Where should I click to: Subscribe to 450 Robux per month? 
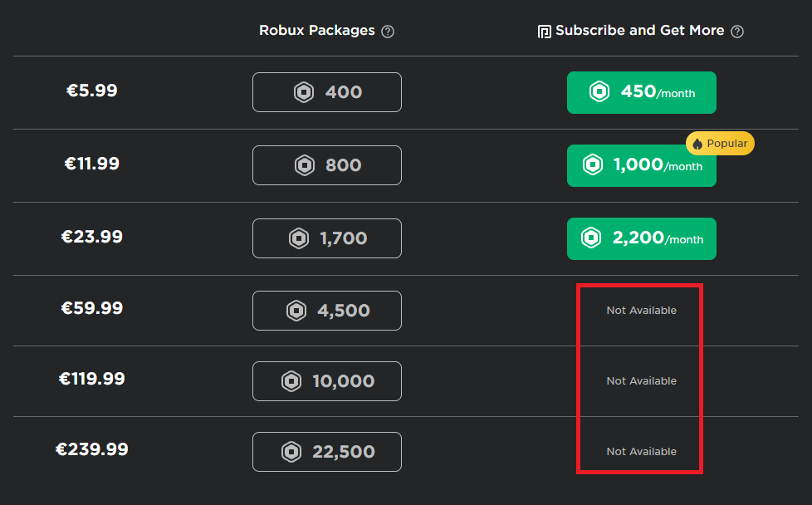coord(641,92)
